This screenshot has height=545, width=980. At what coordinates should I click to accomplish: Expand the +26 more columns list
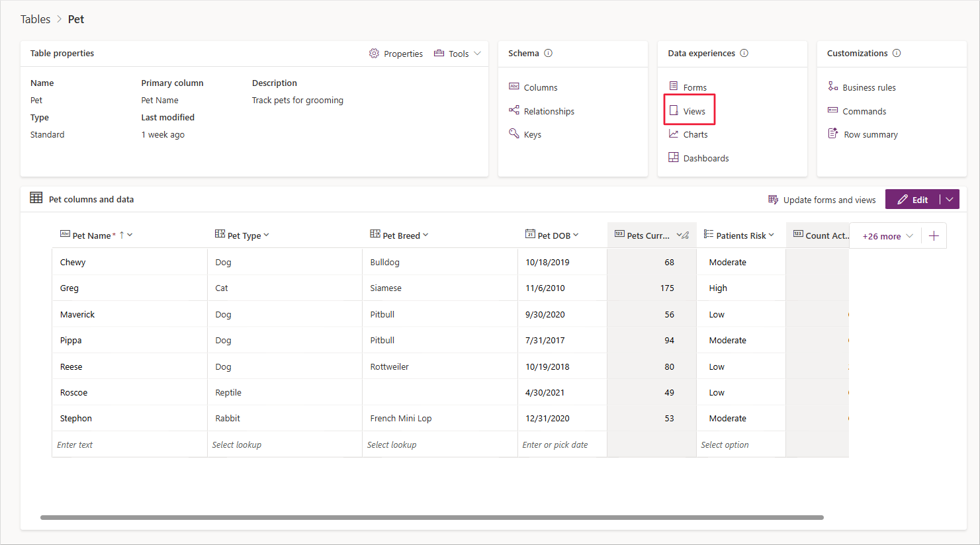coord(887,236)
